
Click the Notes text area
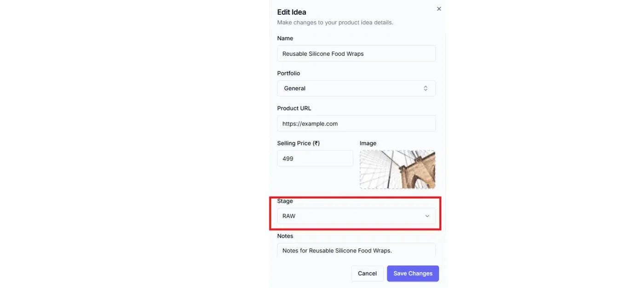coord(356,250)
